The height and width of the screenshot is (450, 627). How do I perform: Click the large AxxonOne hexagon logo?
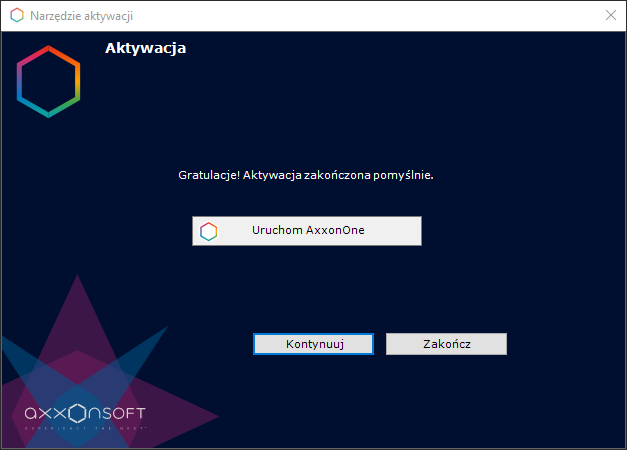tap(48, 82)
